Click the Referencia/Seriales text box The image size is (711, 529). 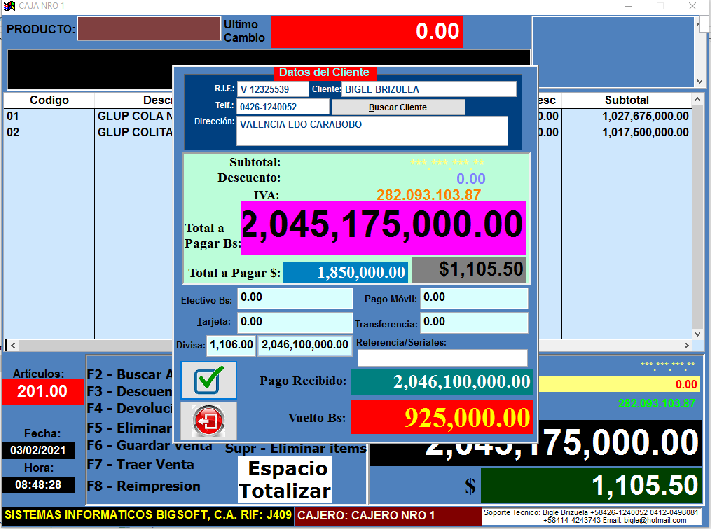442,358
